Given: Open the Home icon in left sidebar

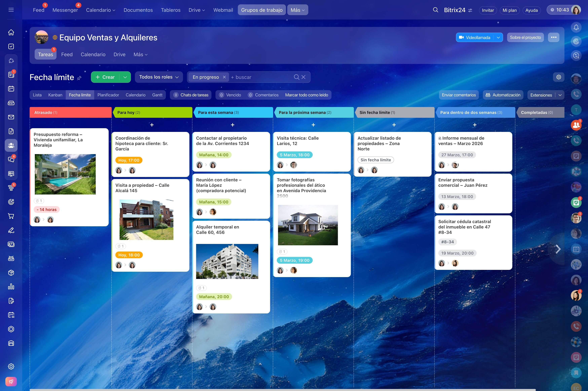Looking at the screenshot, I should [11, 32].
